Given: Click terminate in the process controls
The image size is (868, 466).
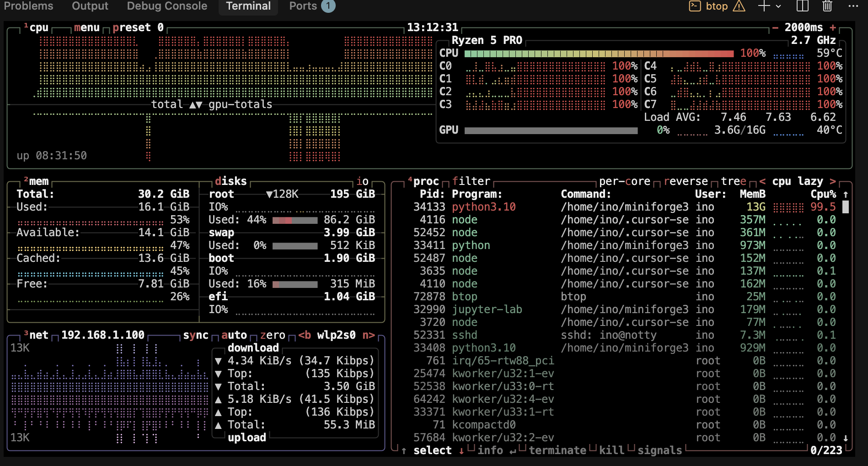Looking at the screenshot, I should pos(557,450).
